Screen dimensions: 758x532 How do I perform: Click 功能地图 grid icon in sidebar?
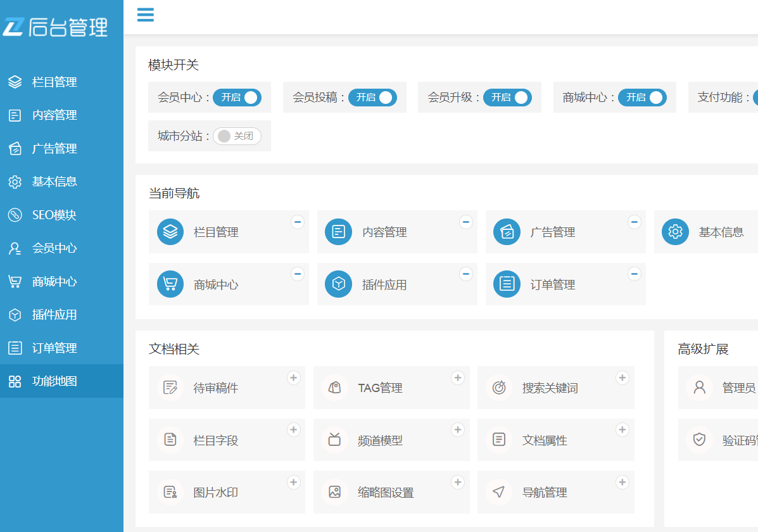tap(15, 381)
